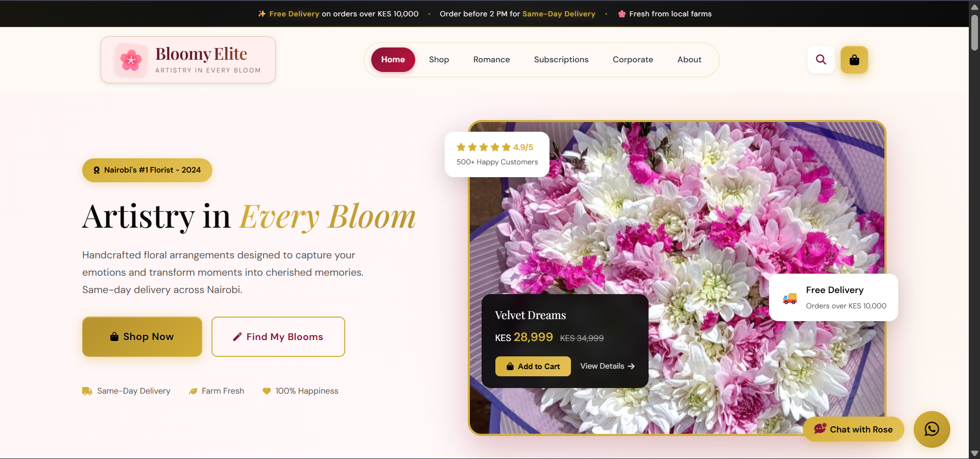Click the Free Delivery text in top banner
The width and height of the screenshot is (980, 459).
point(294,14)
